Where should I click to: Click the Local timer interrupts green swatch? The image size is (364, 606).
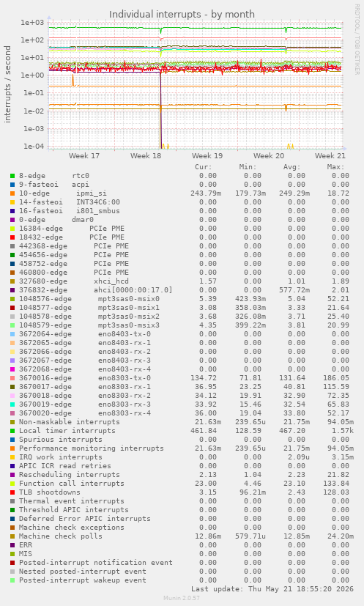point(12,431)
